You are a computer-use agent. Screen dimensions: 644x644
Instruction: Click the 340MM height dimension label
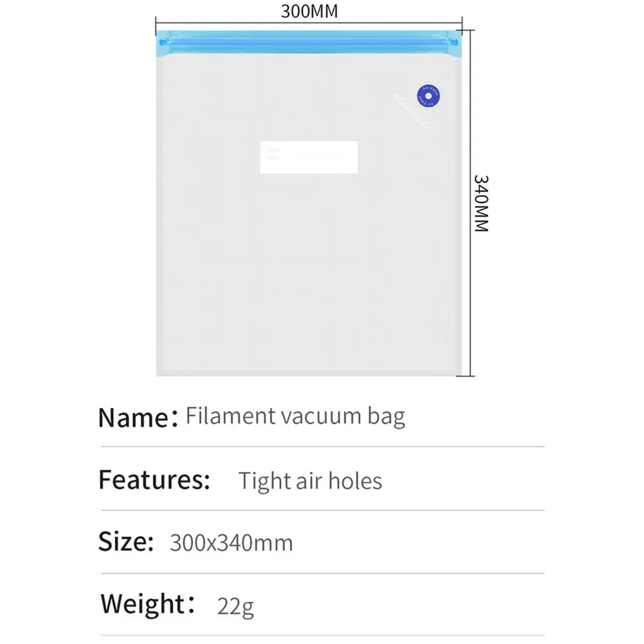(481, 203)
